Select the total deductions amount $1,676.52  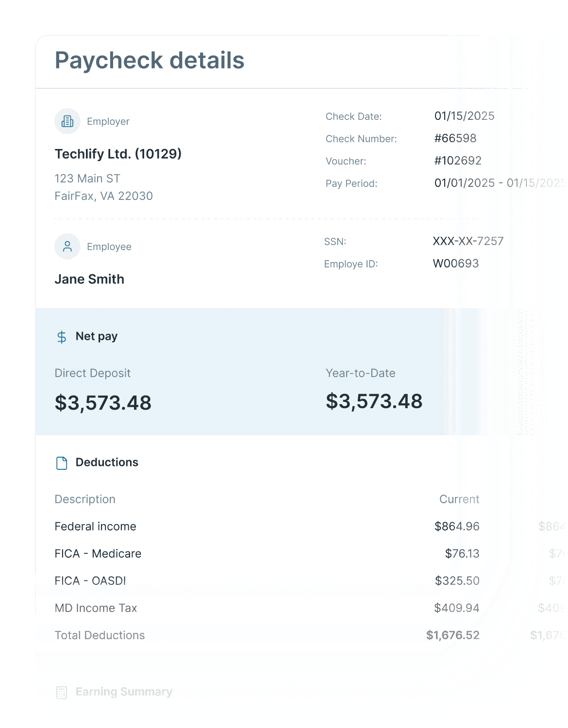tap(453, 635)
